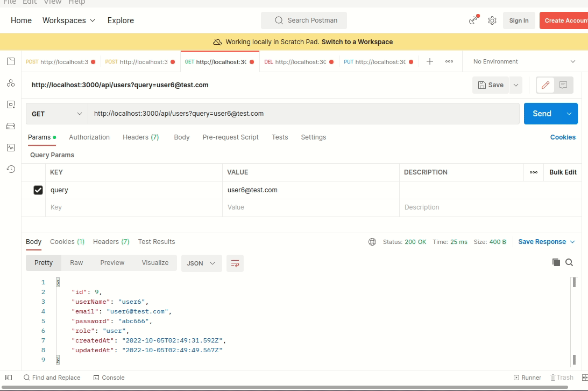Click the user6@test.com value cell
Image resolution: width=588 pixels, height=391 pixels.
click(311, 190)
